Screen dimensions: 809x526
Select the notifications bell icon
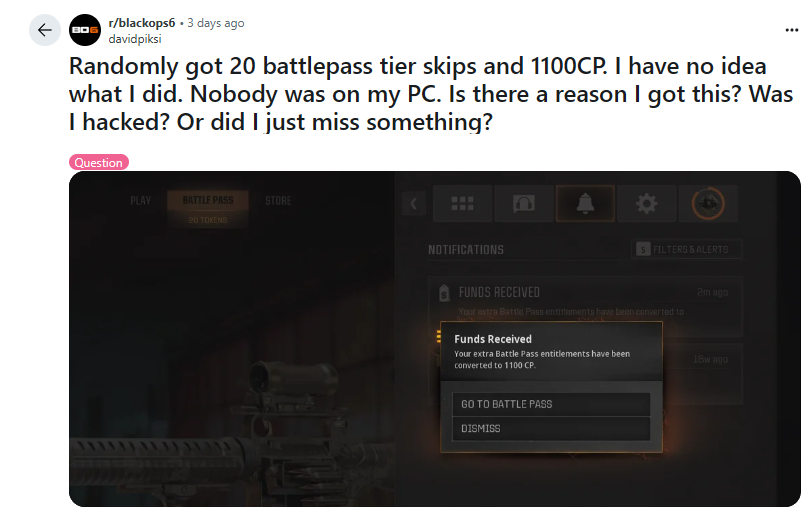[585, 203]
